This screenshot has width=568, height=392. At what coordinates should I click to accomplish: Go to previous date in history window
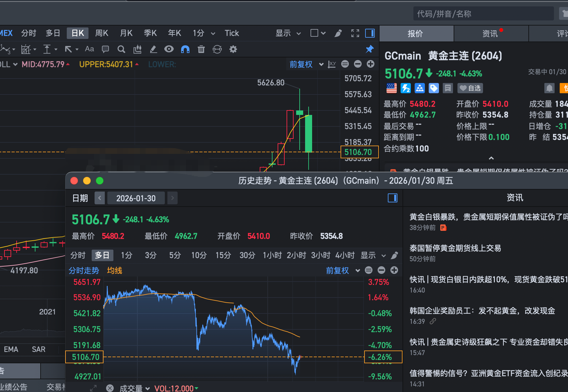(100, 198)
